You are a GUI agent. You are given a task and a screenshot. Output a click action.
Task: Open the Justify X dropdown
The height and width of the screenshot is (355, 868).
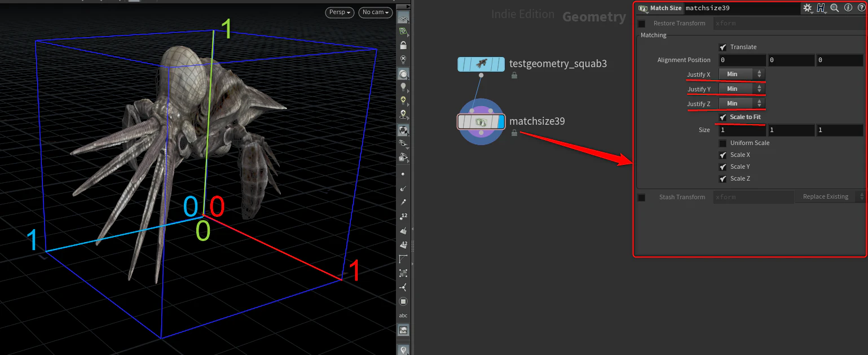pyautogui.click(x=742, y=74)
